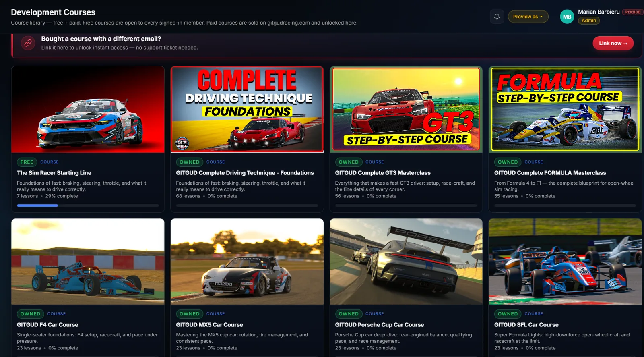This screenshot has width=644, height=357.
Task: Click '29% complete' text
Action: (x=62, y=196)
